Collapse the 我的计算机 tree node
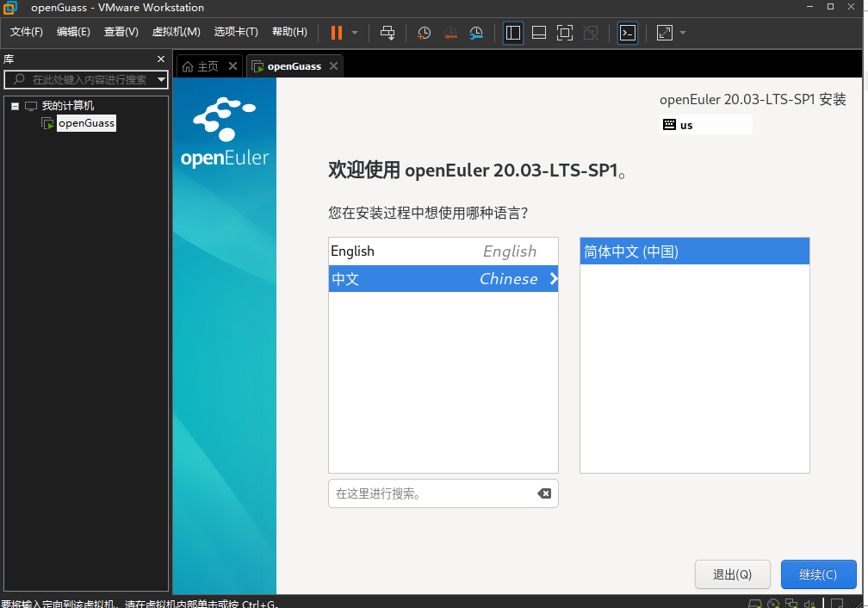 [x=15, y=106]
